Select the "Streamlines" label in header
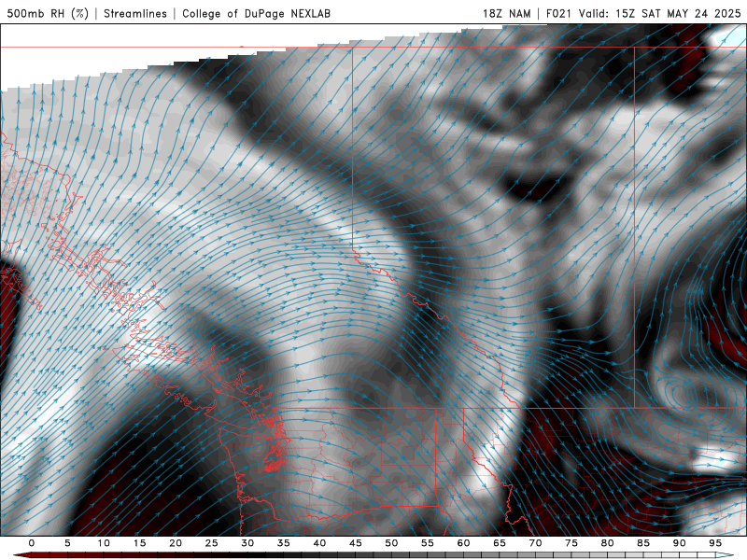The width and height of the screenshot is (747, 560). coord(135,13)
